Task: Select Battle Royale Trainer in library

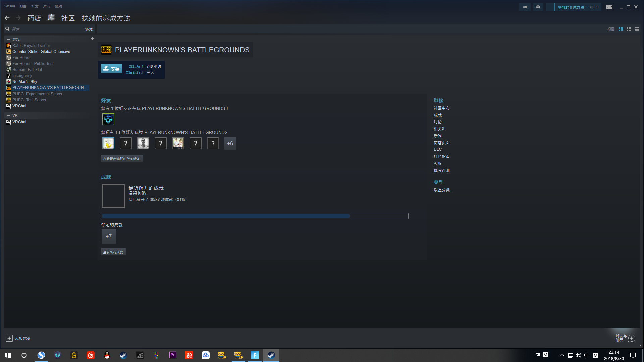Action: [31, 46]
